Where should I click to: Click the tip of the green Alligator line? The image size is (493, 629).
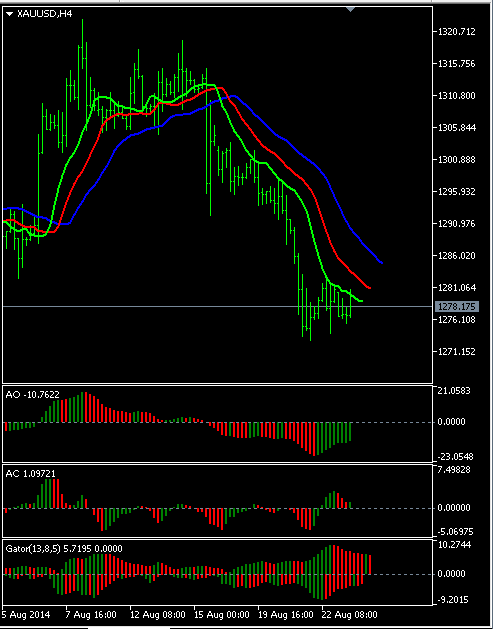coord(361,300)
